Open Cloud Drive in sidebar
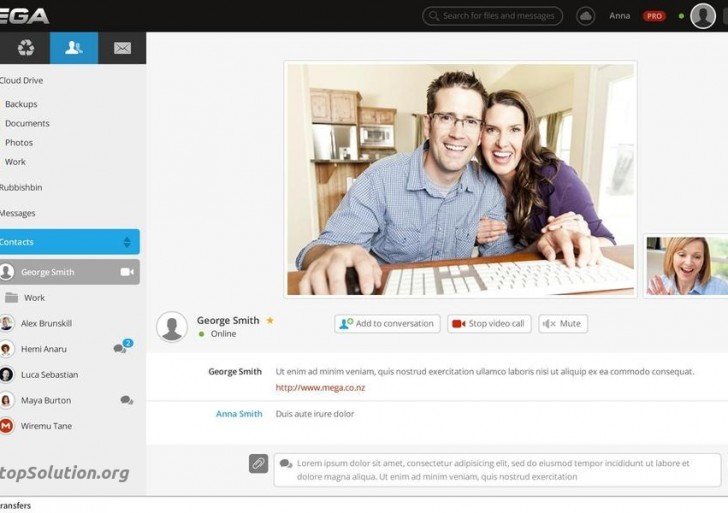 point(21,80)
